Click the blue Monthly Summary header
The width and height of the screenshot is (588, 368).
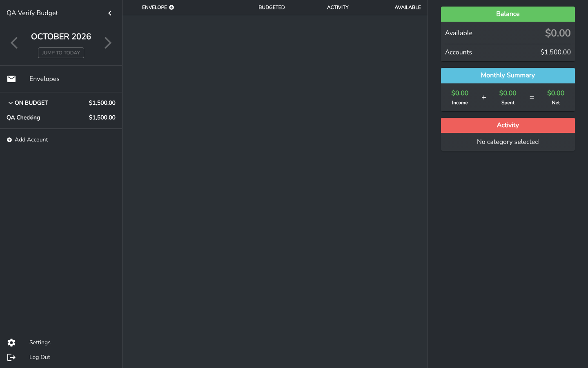[508, 76]
